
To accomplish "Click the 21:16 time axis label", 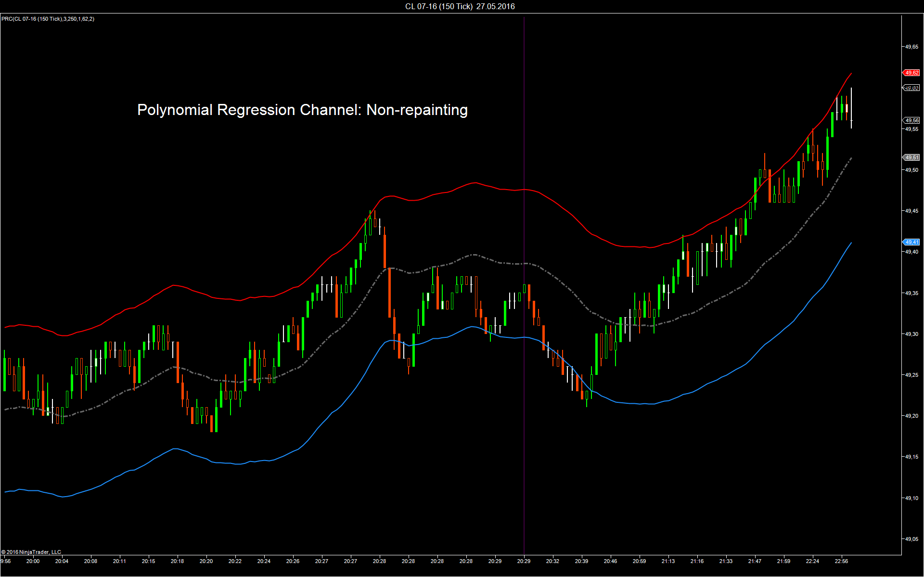I will click(x=697, y=561).
